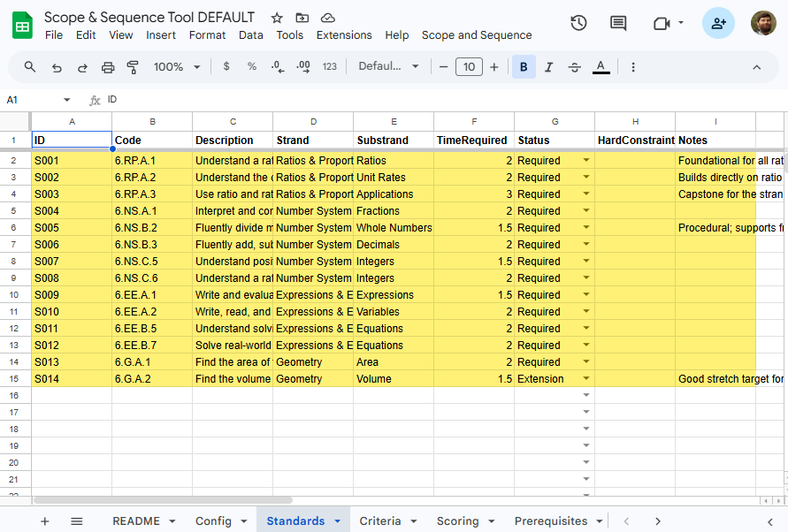Open the zoom 100% dropdown
The width and height of the screenshot is (788, 532).
click(x=177, y=67)
